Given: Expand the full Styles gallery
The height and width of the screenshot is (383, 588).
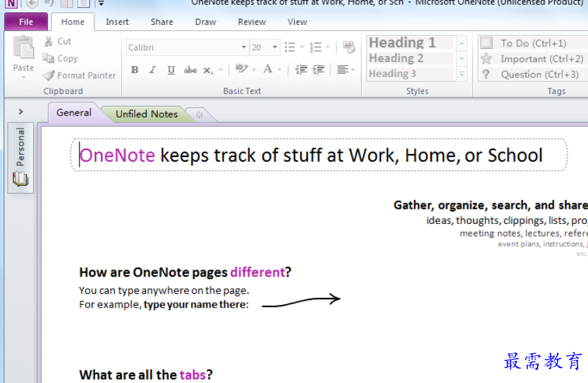Looking at the screenshot, I should tap(461, 74).
